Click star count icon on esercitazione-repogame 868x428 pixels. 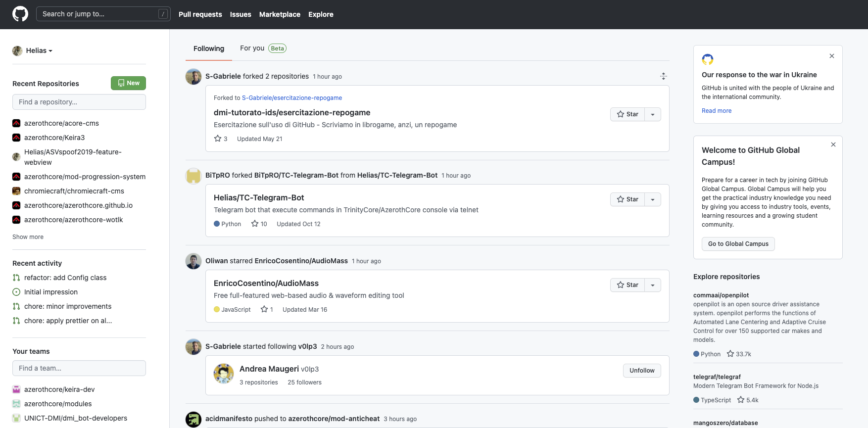(218, 139)
